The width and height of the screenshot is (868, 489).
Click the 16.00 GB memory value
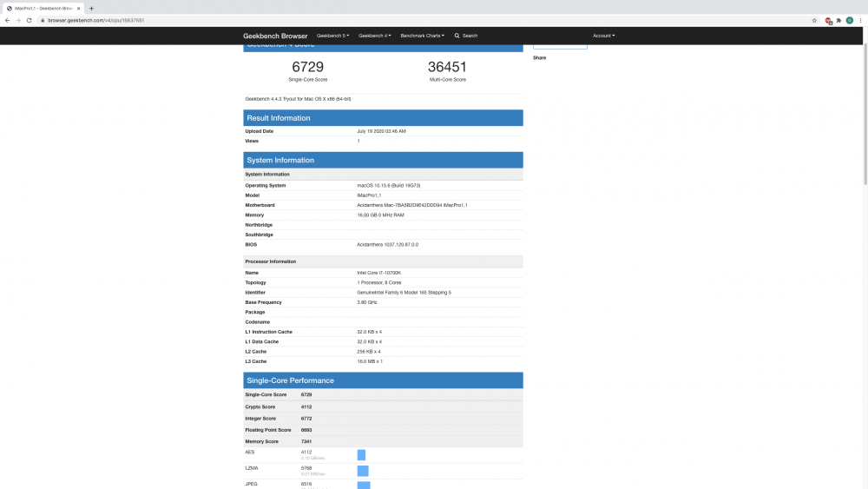tap(380, 215)
